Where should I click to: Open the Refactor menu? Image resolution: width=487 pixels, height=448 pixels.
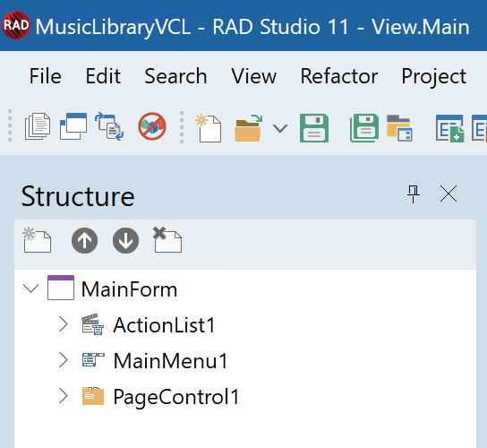(339, 76)
